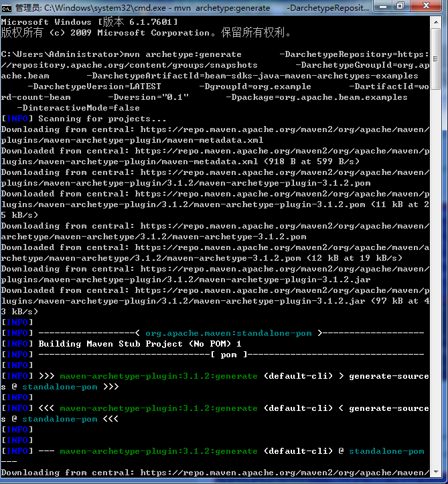Click the text 'Microsoft Windows' version line
Screen dimensions: 448x484
(90, 22)
